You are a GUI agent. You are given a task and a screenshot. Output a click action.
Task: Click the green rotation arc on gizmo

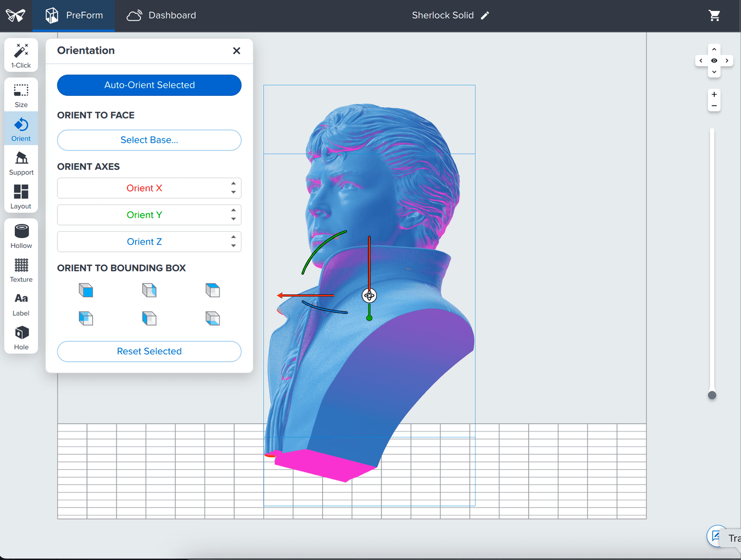click(x=320, y=249)
